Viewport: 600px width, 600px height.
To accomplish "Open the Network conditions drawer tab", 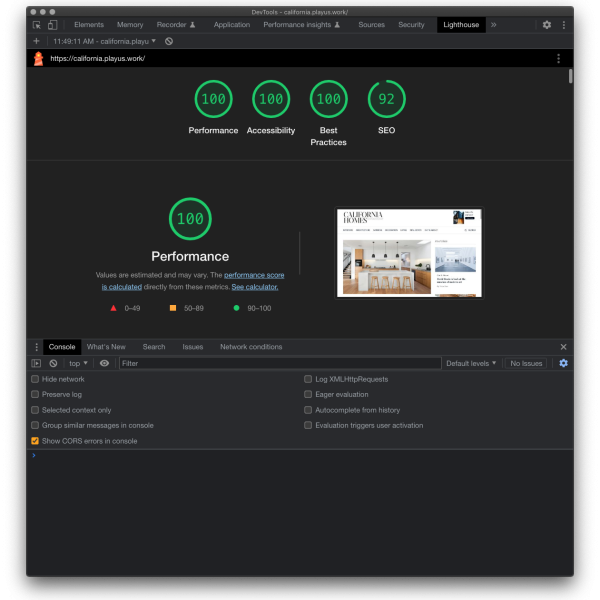I will (x=251, y=347).
